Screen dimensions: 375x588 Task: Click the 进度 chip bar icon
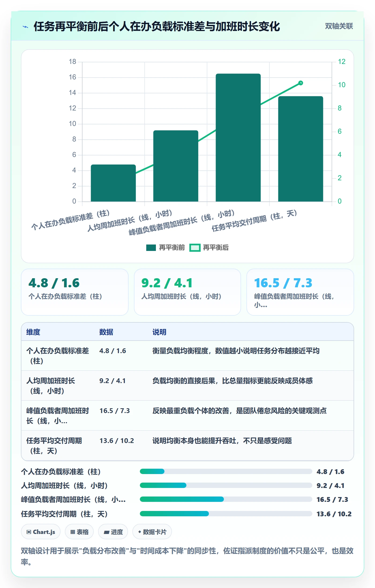click(x=106, y=532)
